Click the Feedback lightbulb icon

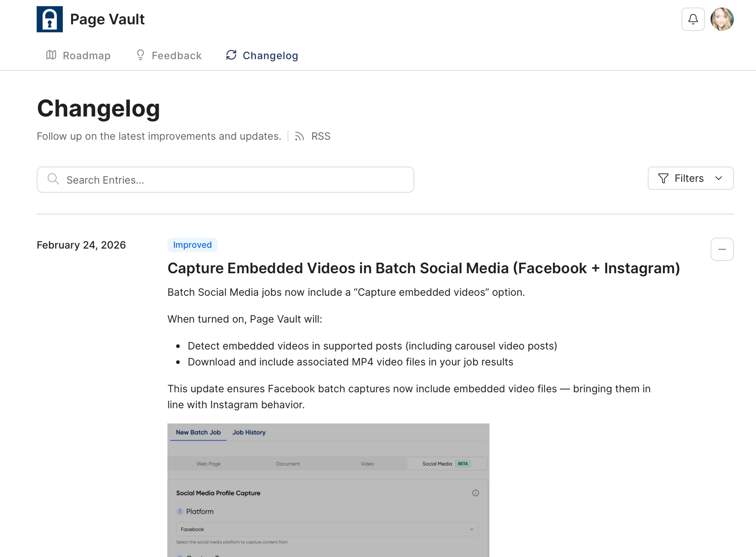point(140,55)
